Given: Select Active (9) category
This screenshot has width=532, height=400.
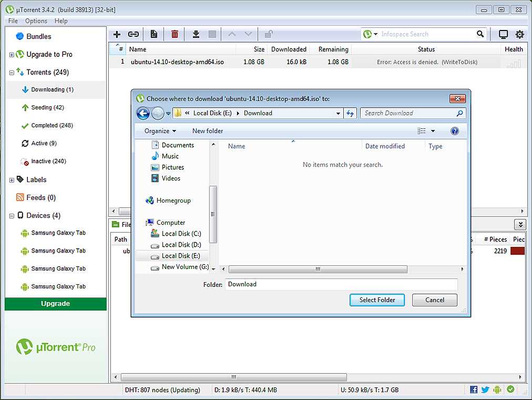Looking at the screenshot, I should (x=56, y=143).
